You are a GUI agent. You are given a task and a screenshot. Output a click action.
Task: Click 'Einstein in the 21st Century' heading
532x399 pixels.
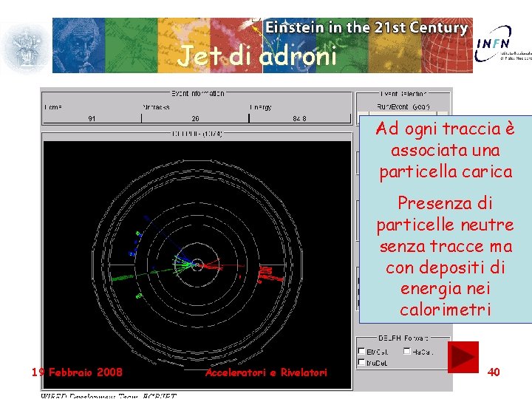point(366,28)
